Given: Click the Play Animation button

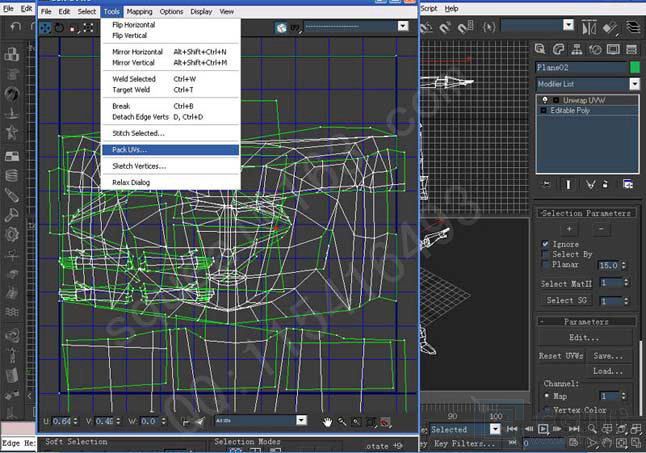Looking at the screenshot, I should pos(543,429).
